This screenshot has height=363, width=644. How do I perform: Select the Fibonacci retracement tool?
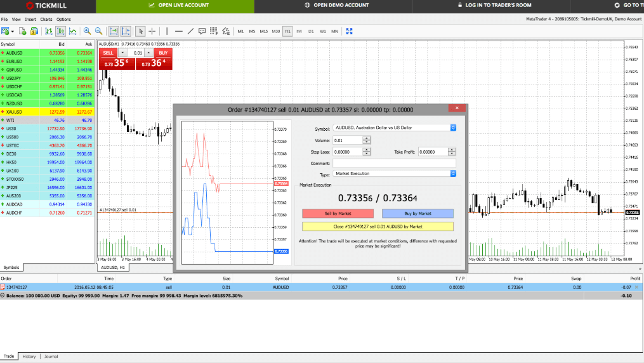[214, 31]
